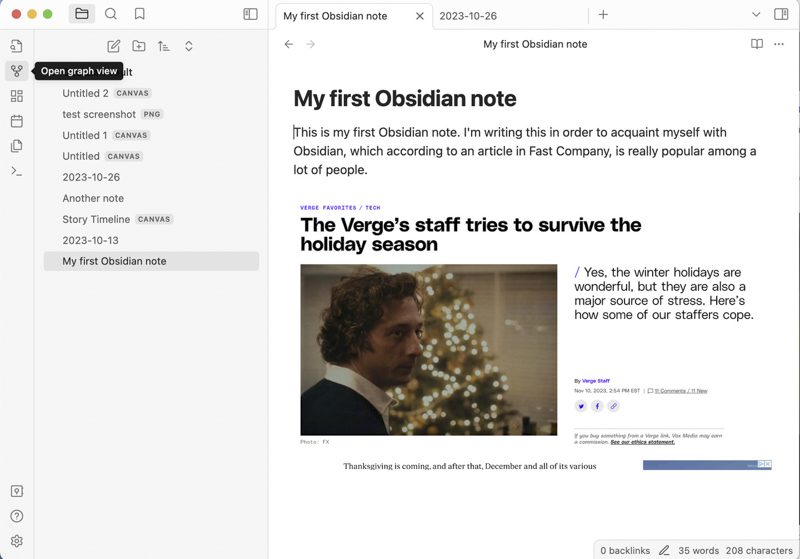Image resolution: width=800 pixels, height=559 pixels.
Task: Open settings gear icon
Action: click(16, 541)
